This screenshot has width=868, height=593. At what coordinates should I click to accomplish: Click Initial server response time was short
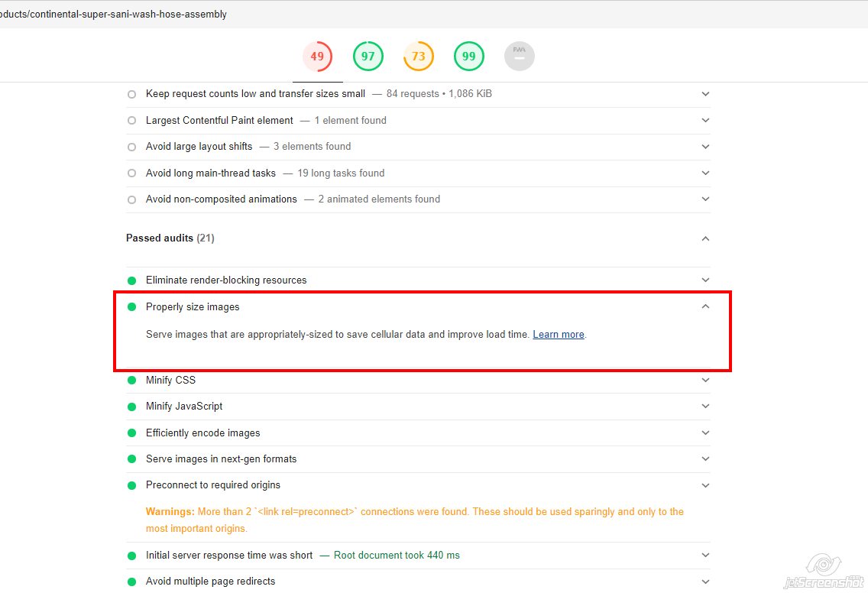[x=229, y=556]
